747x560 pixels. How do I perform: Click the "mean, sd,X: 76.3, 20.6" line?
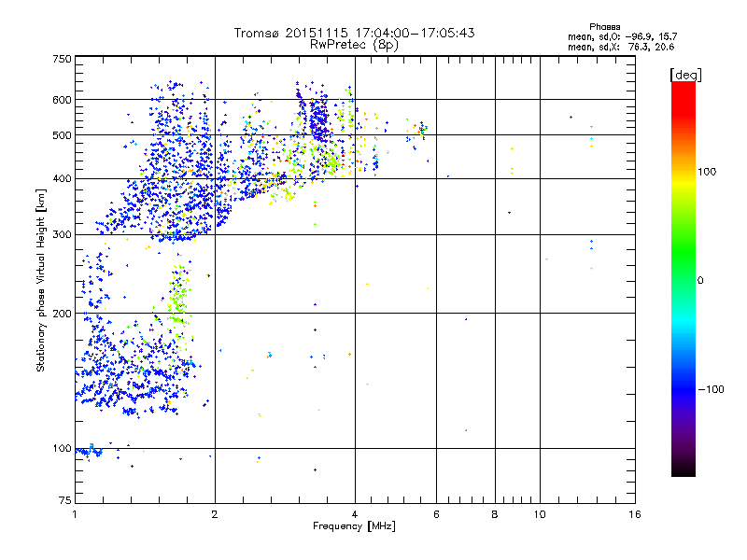621,47
